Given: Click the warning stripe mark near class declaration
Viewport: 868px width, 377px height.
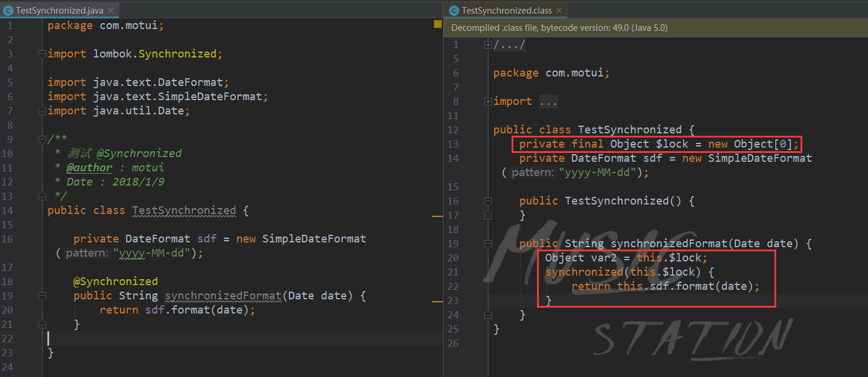Looking at the screenshot, I should pos(438,217).
